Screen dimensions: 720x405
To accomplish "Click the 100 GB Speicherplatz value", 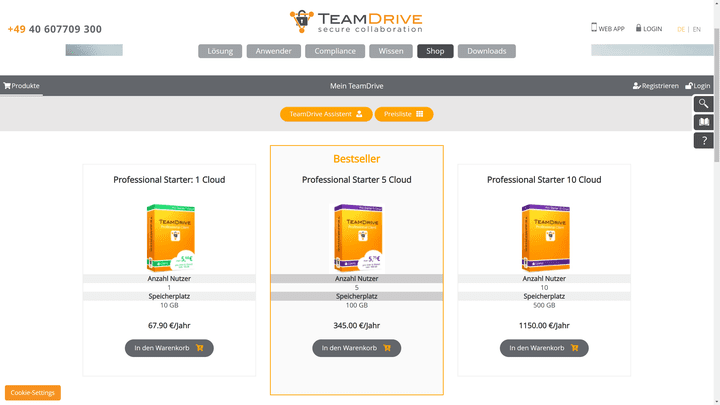I will click(356, 305).
